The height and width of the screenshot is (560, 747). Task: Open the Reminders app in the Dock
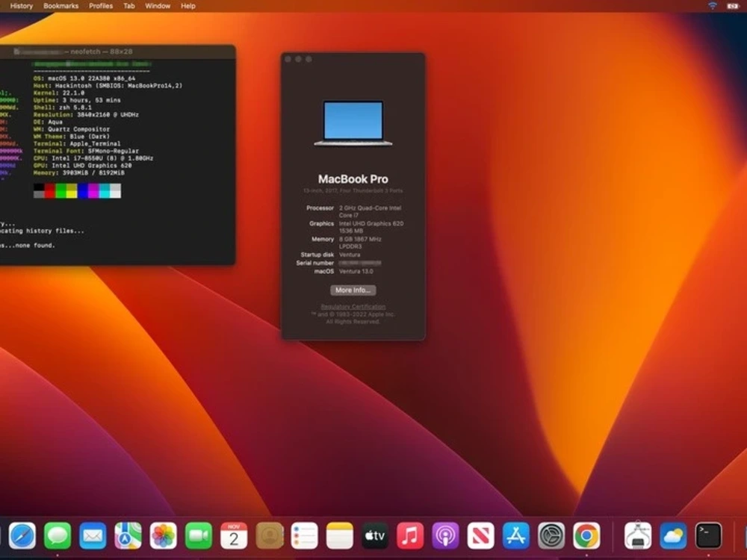click(305, 535)
